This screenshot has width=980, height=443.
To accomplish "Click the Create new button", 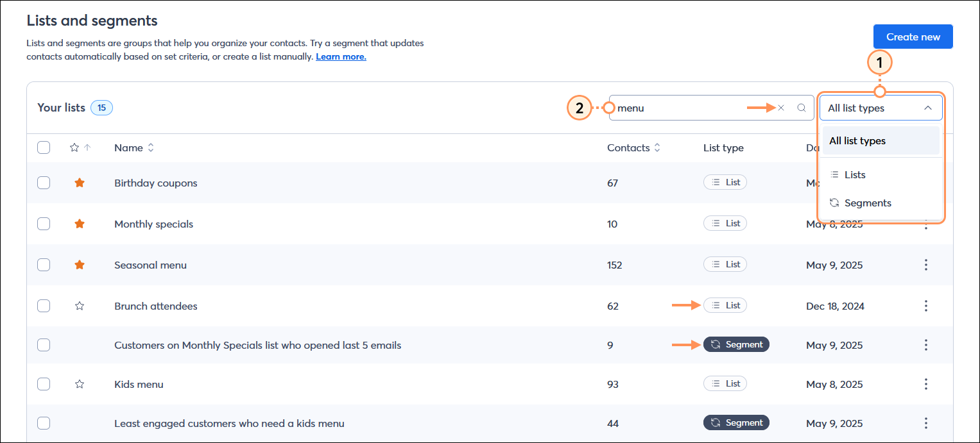I will (913, 37).
